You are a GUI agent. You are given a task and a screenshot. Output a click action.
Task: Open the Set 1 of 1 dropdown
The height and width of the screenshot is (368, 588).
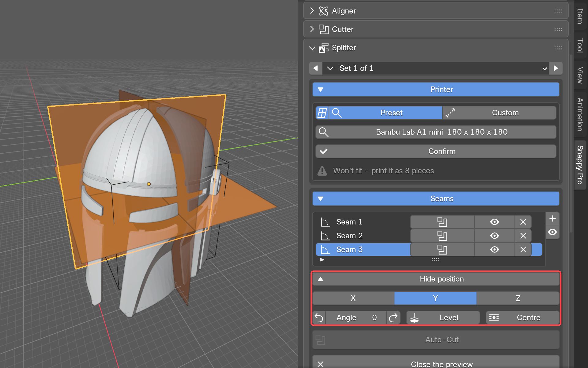(436, 68)
